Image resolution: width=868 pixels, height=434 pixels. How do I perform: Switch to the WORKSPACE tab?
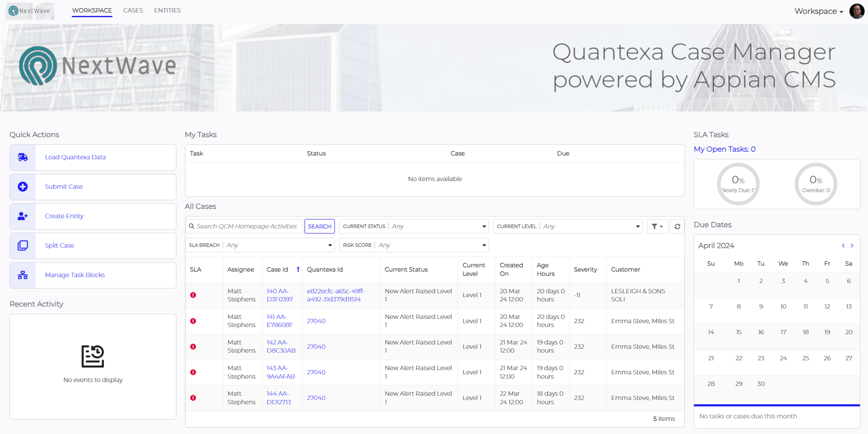click(92, 10)
